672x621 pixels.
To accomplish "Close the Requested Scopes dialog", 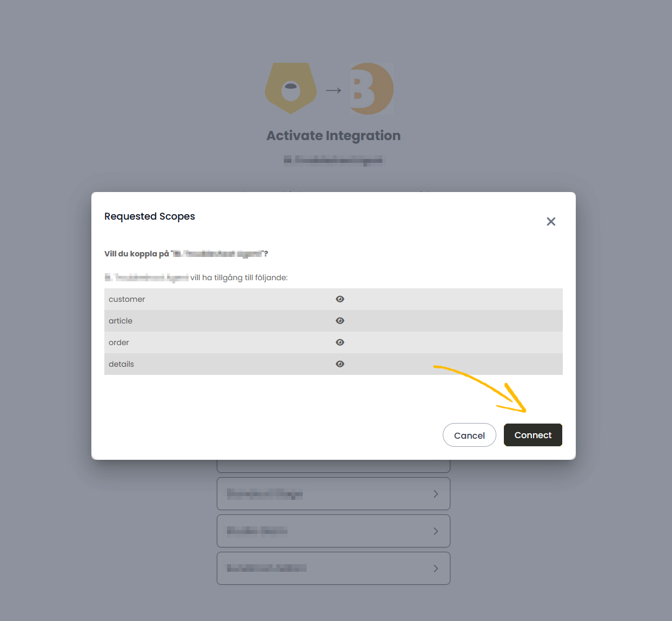I will (551, 221).
